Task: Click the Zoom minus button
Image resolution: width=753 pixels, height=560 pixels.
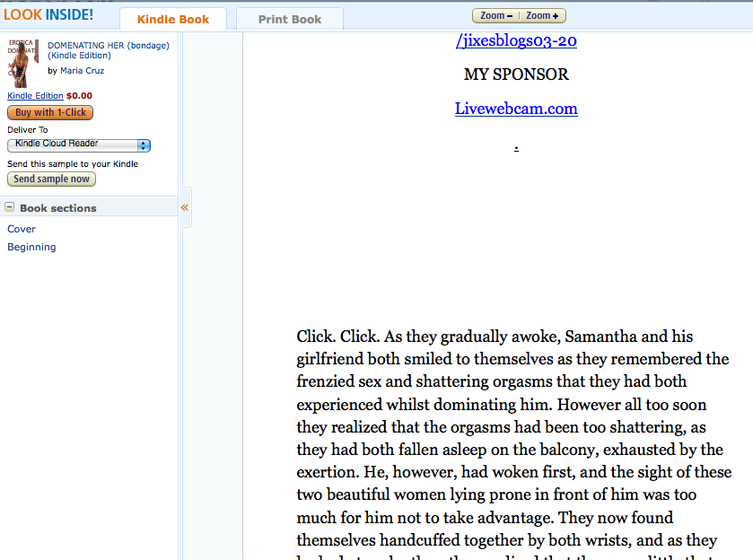Action: (x=496, y=16)
